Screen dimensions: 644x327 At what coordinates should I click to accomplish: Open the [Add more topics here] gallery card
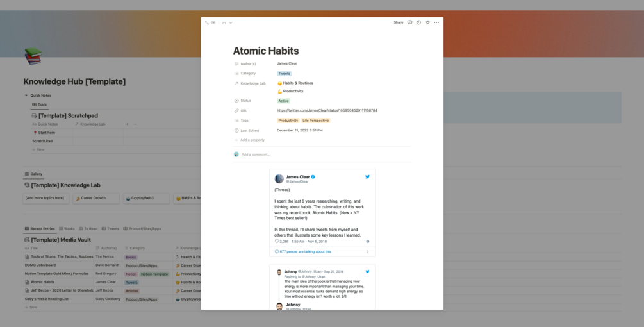pos(46,198)
